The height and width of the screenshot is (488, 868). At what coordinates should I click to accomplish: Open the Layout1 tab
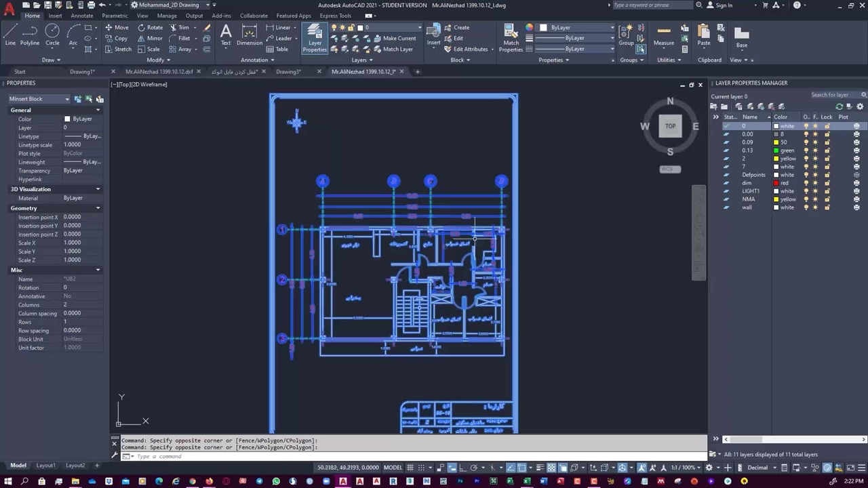coord(45,466)
